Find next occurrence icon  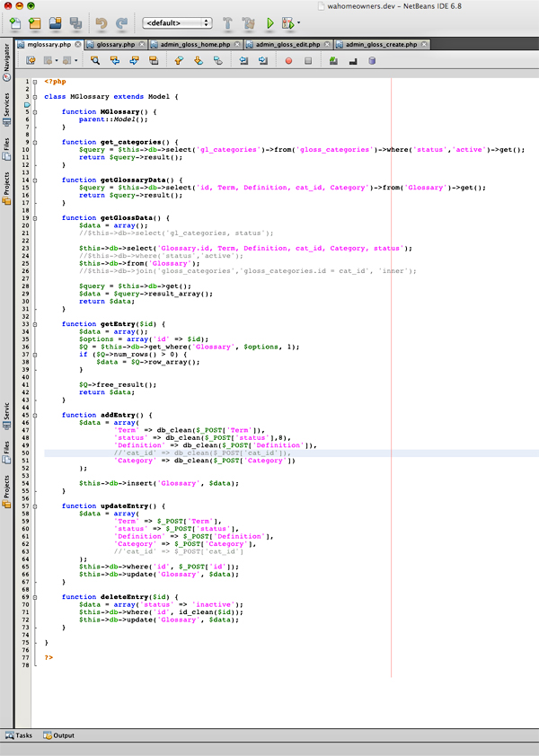[x=134, y=61]
